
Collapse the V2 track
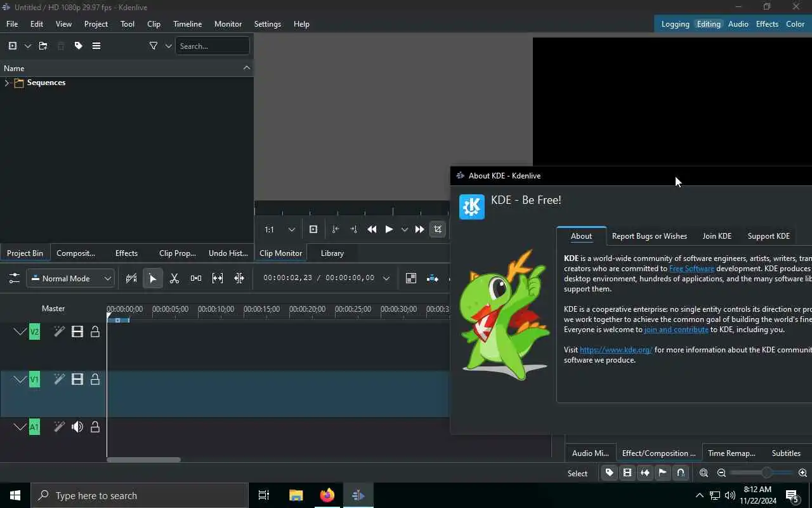click(20, 331)
